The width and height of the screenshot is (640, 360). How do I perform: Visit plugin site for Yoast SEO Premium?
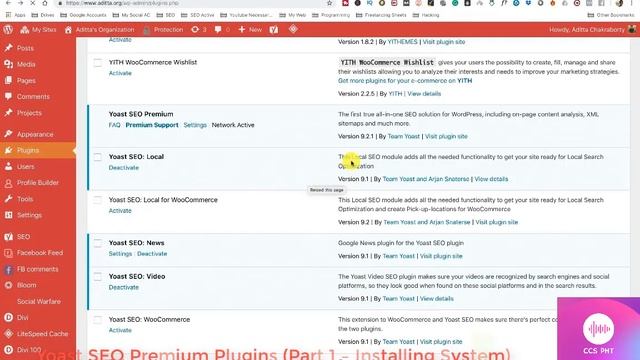tap(446, 136)
